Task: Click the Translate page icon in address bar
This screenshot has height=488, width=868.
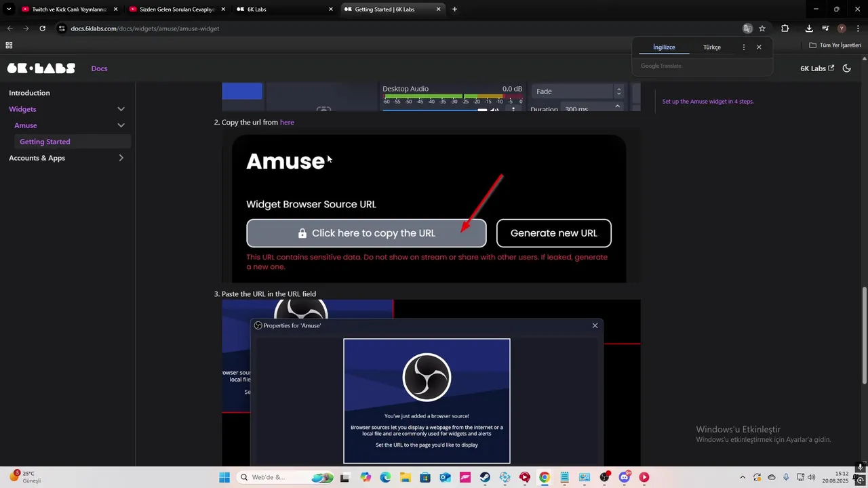Action: click(747, 28)
